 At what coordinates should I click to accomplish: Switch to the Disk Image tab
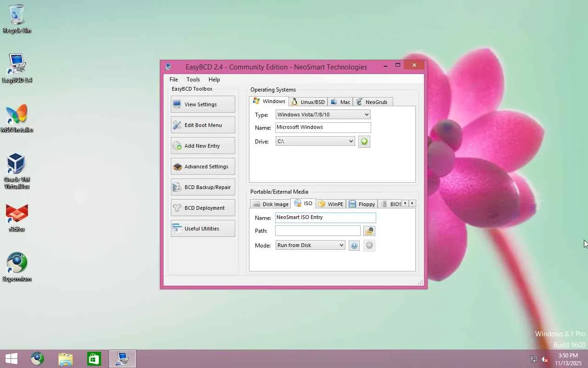coord(271,204)
